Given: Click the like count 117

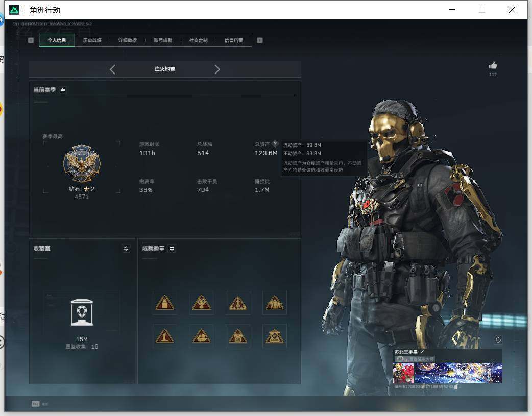Looking at the screenshot, I should click(493, 75).
